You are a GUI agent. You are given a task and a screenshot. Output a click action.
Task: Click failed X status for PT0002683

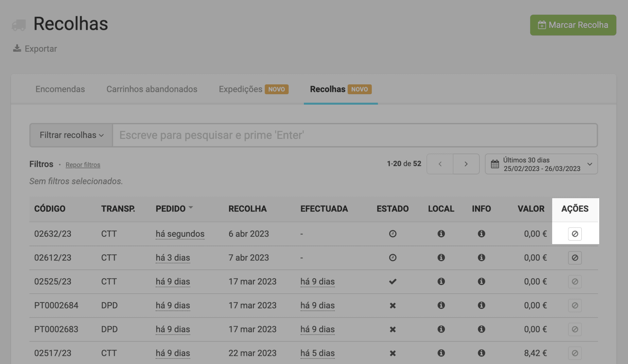(x=392, y=329)
